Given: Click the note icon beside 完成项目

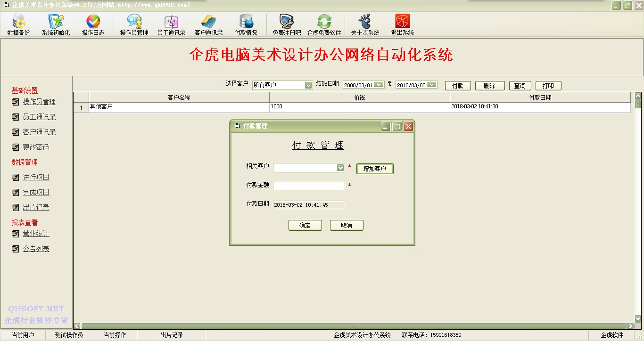Looking at the screenshot, I should point(16,192).
